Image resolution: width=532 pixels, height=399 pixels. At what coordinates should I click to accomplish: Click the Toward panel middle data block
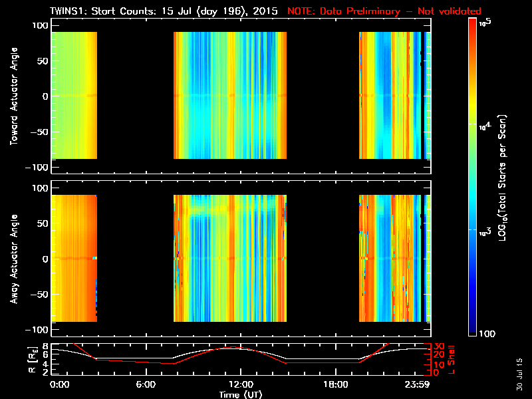tap(230, 95)
